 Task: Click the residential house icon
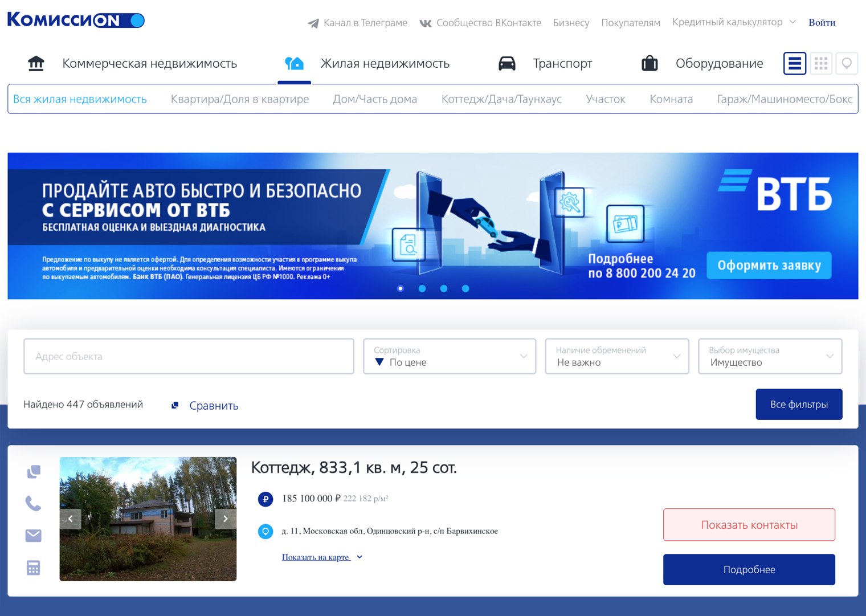(295, 63)
